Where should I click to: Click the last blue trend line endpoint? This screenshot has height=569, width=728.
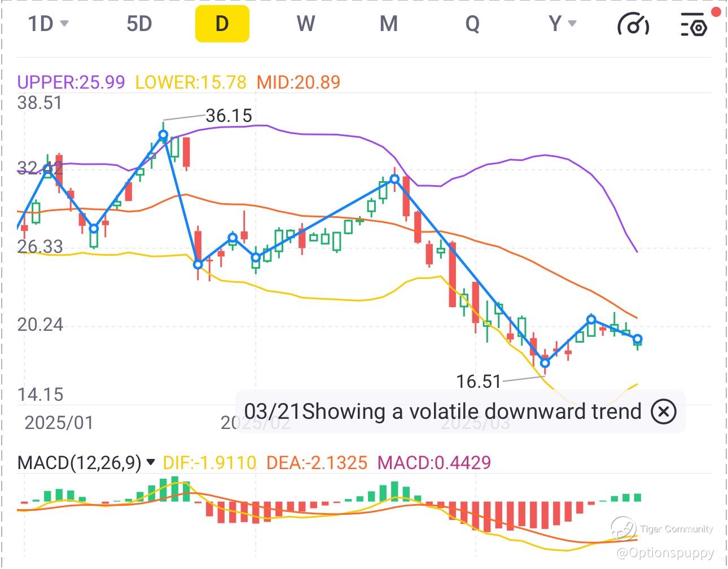pyautogui.click(x=638, y=339)
